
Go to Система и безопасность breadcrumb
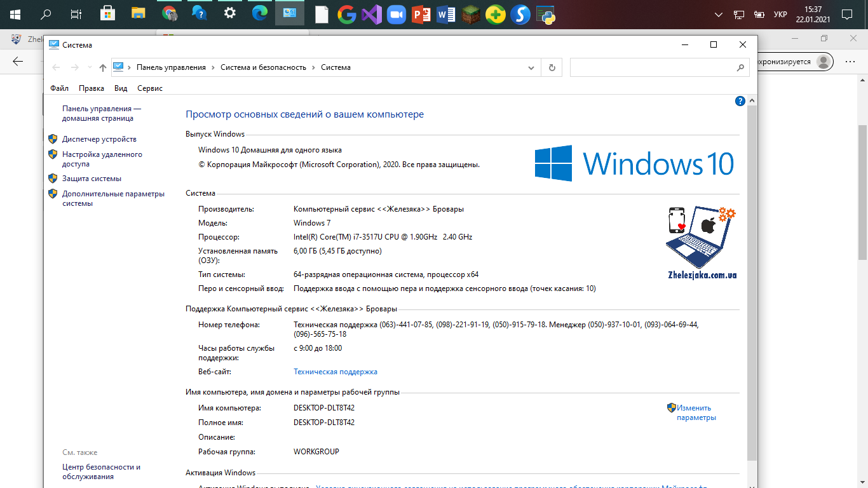(x=263, y=67)
